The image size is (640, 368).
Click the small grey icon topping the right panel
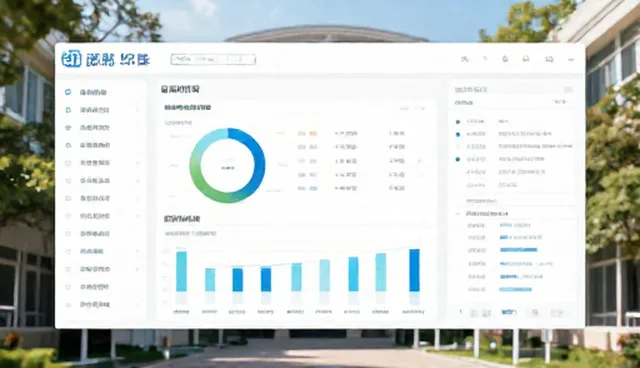tap(568, 90)
